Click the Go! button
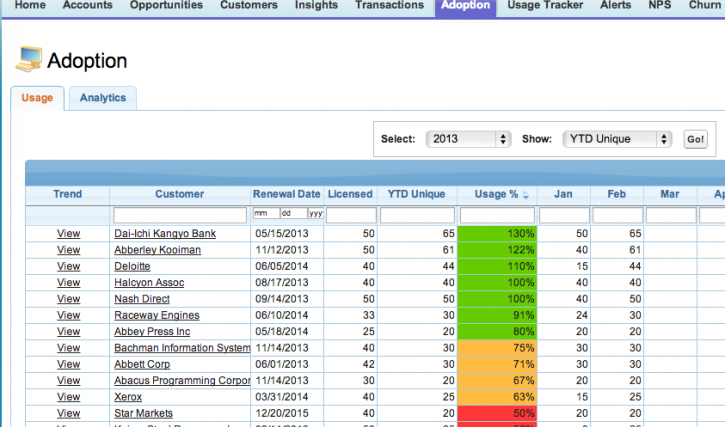Viewport: 725px width, 427px height. [695, 139]
